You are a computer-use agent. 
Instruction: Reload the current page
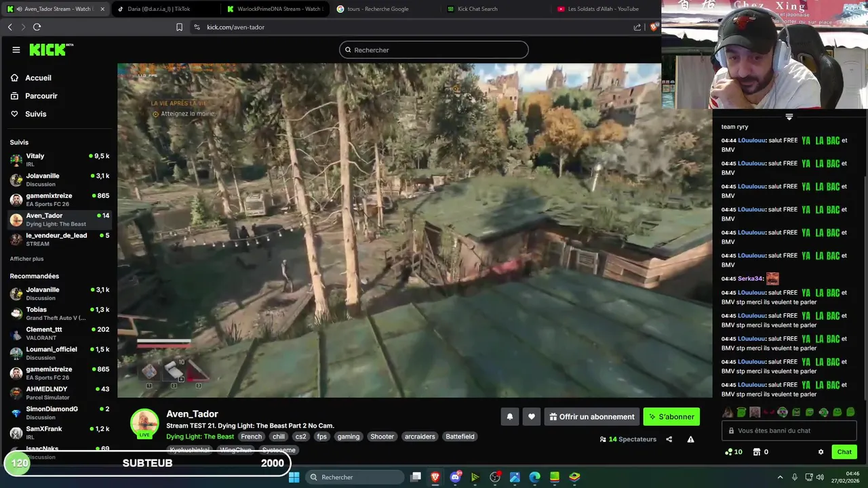click(37, 27)
